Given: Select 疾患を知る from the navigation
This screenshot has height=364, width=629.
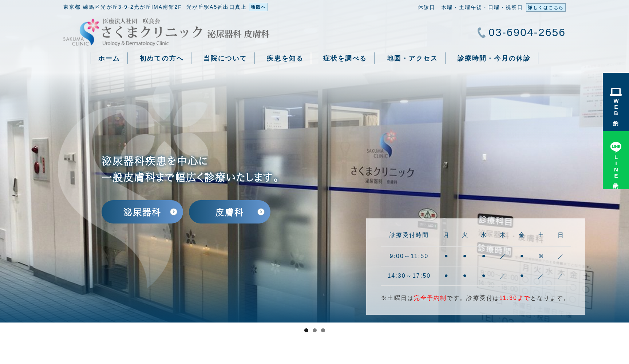Looking at the screenshot, I should coord(284,58).
